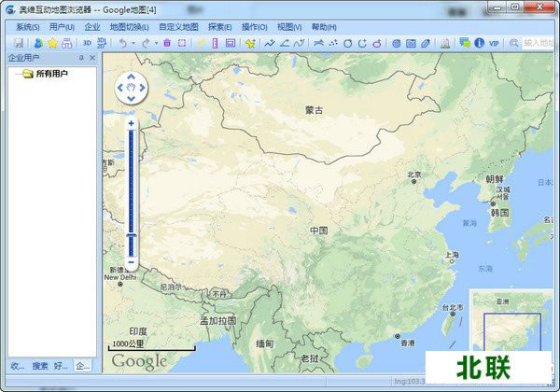Open the green chat messages icon
This screenshot has width=560, height=392.
[465, 43]
